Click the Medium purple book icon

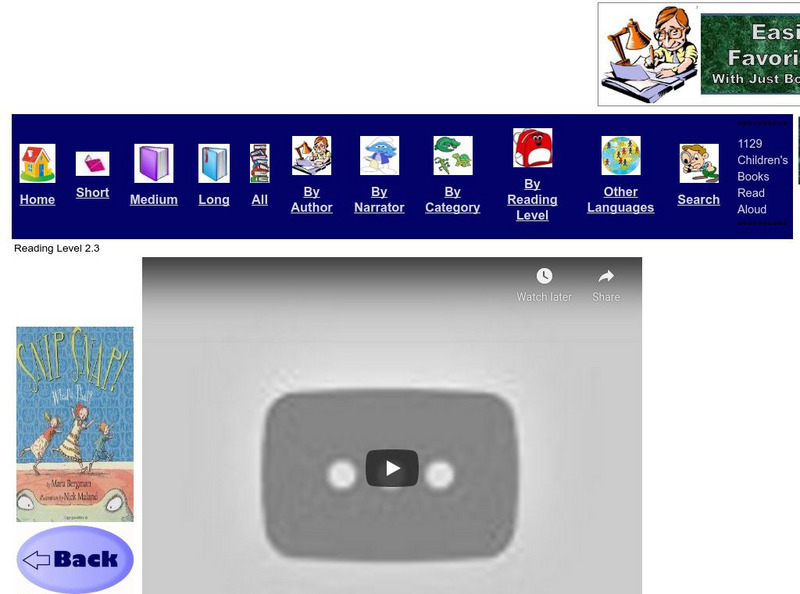pos(154,163)
